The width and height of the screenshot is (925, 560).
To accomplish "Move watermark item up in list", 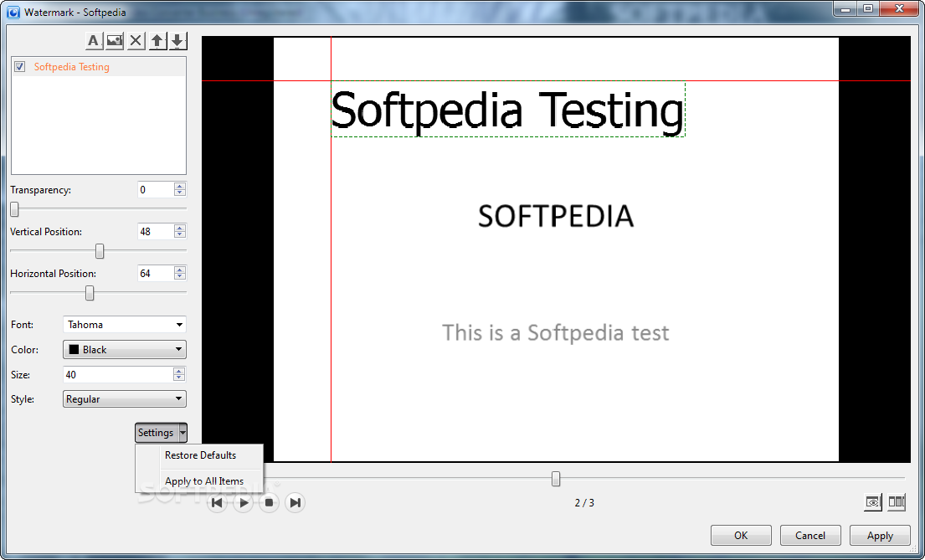I will [x=157, y=41].
